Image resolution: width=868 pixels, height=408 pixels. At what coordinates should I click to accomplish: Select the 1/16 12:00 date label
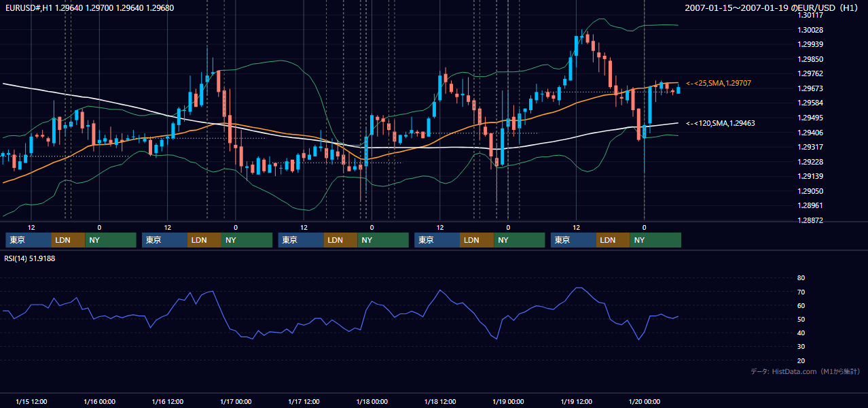[x=167, y=402]
